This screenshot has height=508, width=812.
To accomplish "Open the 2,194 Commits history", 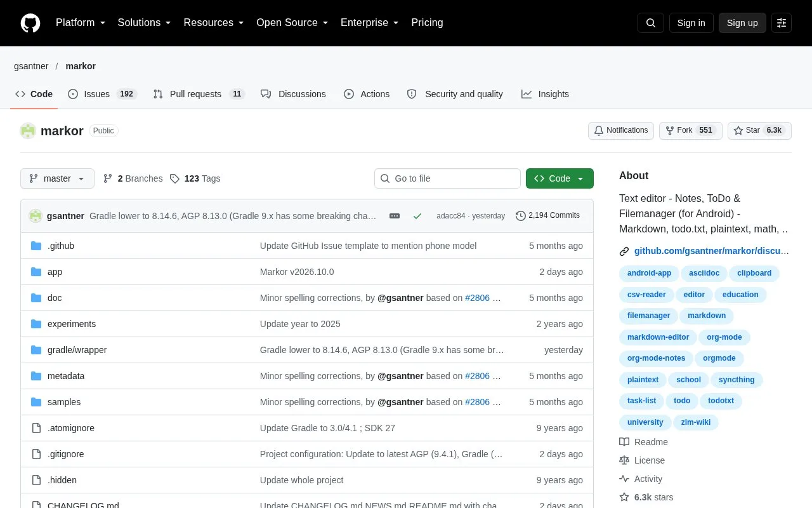I will coord(547,216).
